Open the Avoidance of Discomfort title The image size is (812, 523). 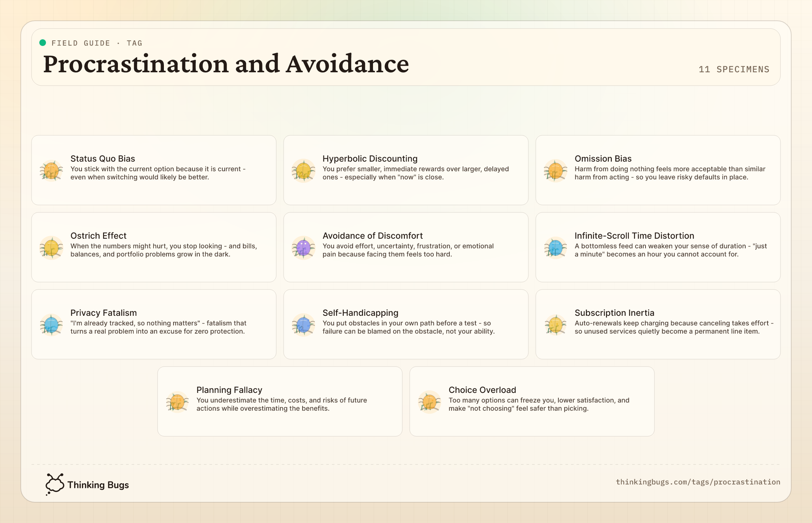[x=373, y=236]
